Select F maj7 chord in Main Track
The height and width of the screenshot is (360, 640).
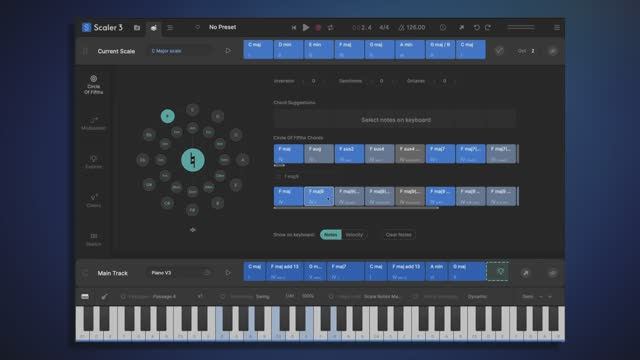[345, 271]
